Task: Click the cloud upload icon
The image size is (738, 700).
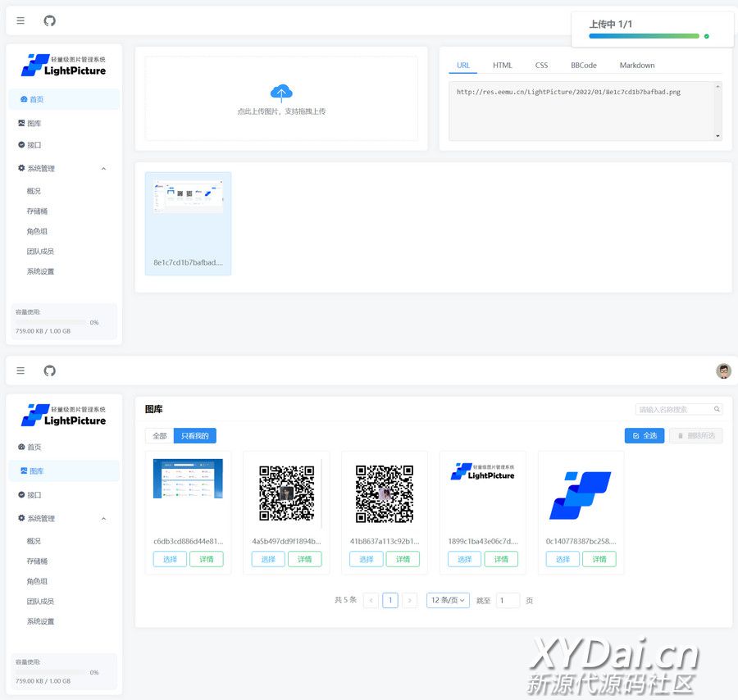Action: (x=281, y=92)
